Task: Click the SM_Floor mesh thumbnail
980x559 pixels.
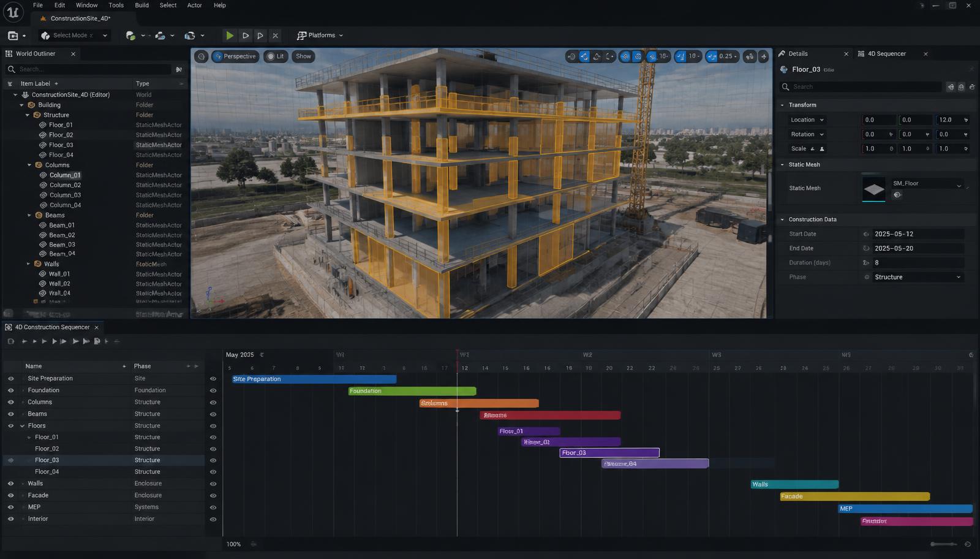Action: pyautogui.click(x=873, y=189)
